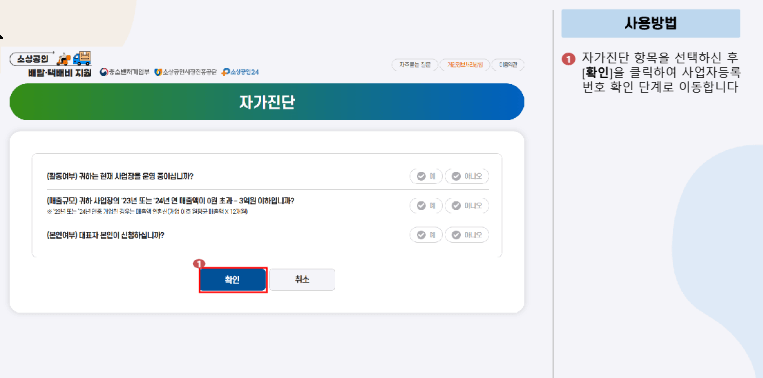The image size is (763, 378).
Task: Select 예 for the 본인여부 question
Action: 426,235
